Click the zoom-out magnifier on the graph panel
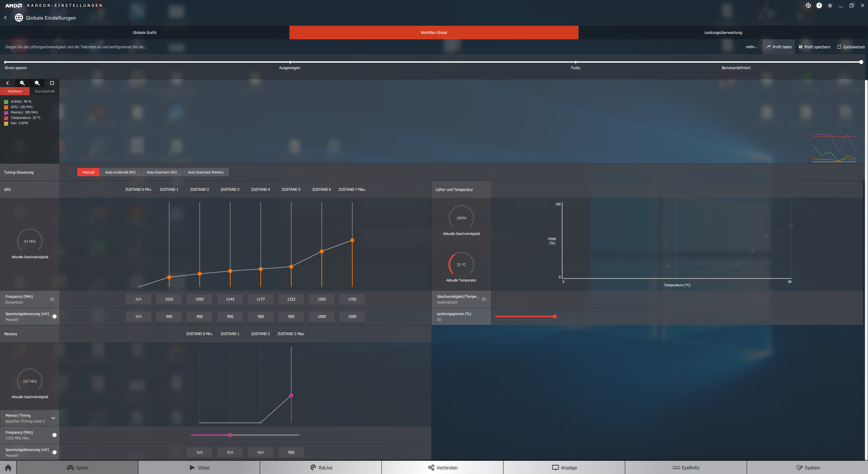Screen dimensions: 868x474 [x=37, y=83]
